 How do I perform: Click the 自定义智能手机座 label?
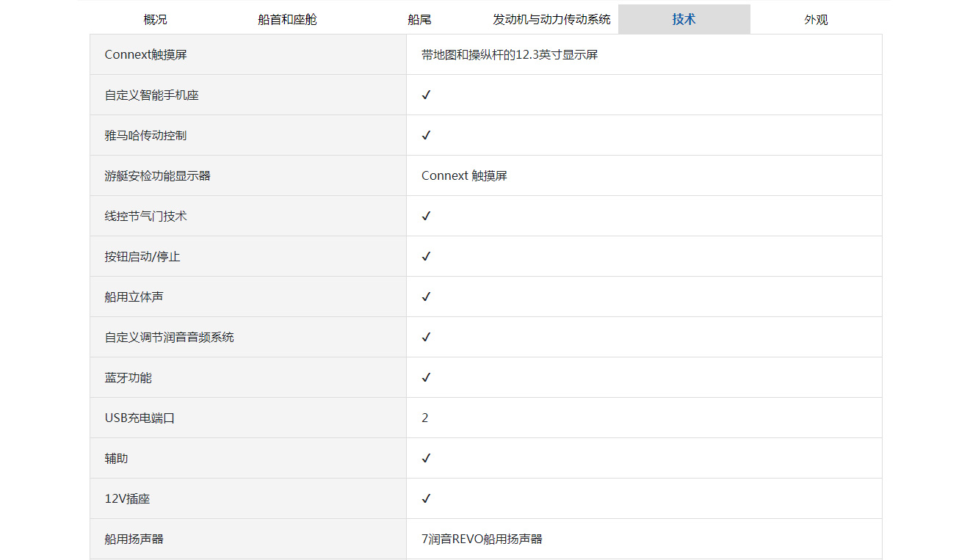[x=152, y=95]
